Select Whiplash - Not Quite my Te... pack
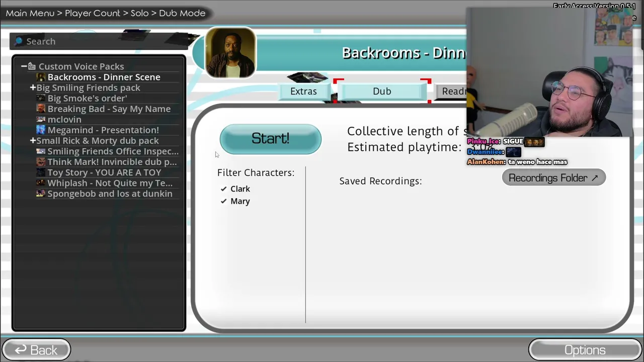 click(x=110, y=183)
